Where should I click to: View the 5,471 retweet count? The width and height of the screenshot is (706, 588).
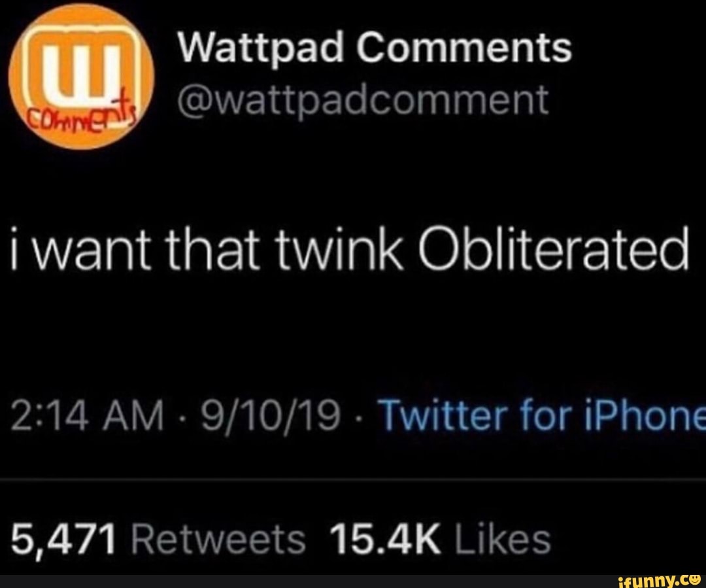63,540
